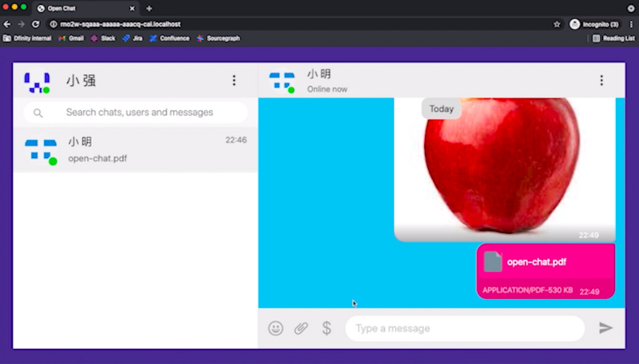This screenshot has width=639, height=364.
Task: Click the search magnifier icon
Action: coord(38,113)
